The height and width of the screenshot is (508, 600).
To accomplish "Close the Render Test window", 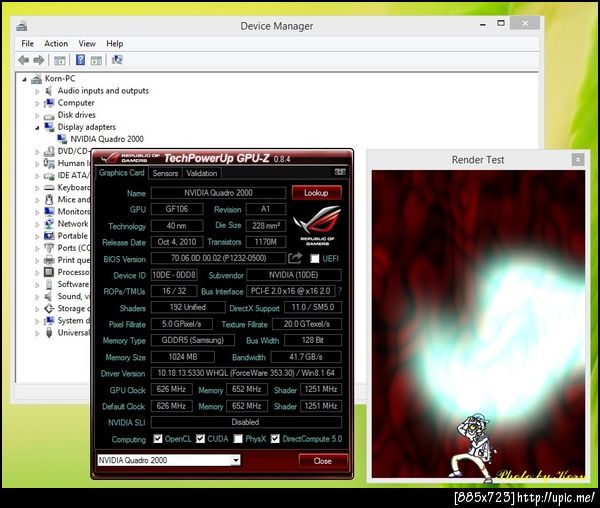I will pyautogui.click(x=578, y=160).
